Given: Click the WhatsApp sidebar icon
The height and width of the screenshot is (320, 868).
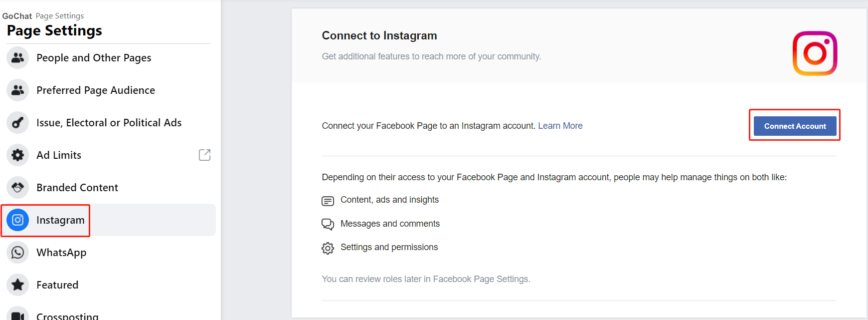Looking at the screenshot, I should tap(18, 253).
